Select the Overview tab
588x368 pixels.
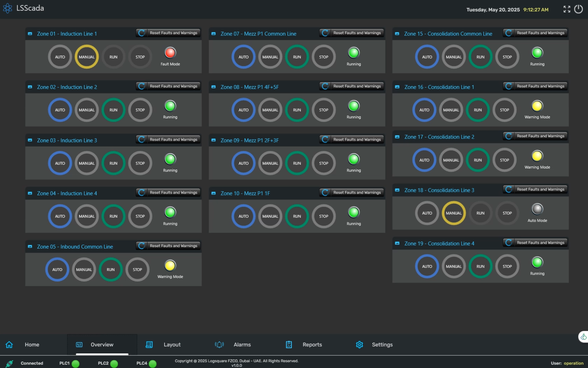pyautogui.click(x=102, y=345)
